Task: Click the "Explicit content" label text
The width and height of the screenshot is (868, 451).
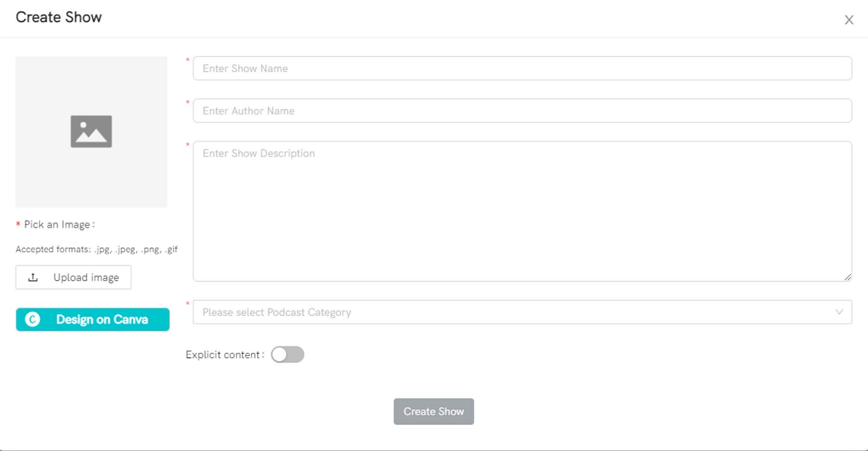Action: pyautogui.click(x=223, y=355)
